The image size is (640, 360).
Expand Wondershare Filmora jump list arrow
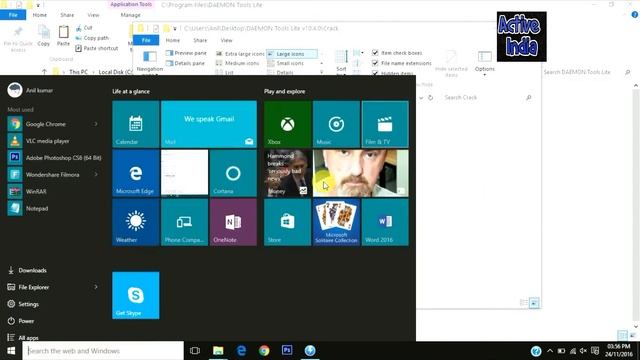pos(96,174)
